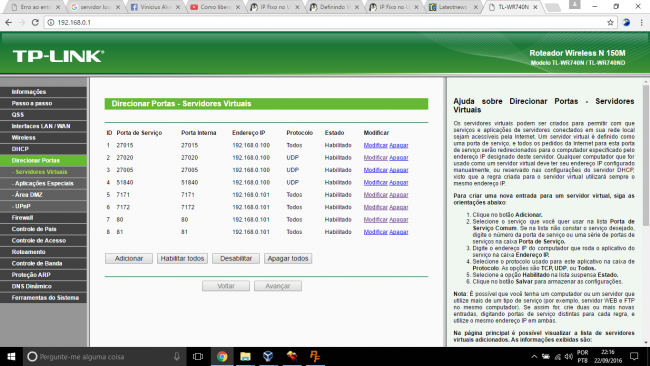650x366 pixels.
Task: Open Aplicações Especiais submenu
Action: (x=44, y=183)
